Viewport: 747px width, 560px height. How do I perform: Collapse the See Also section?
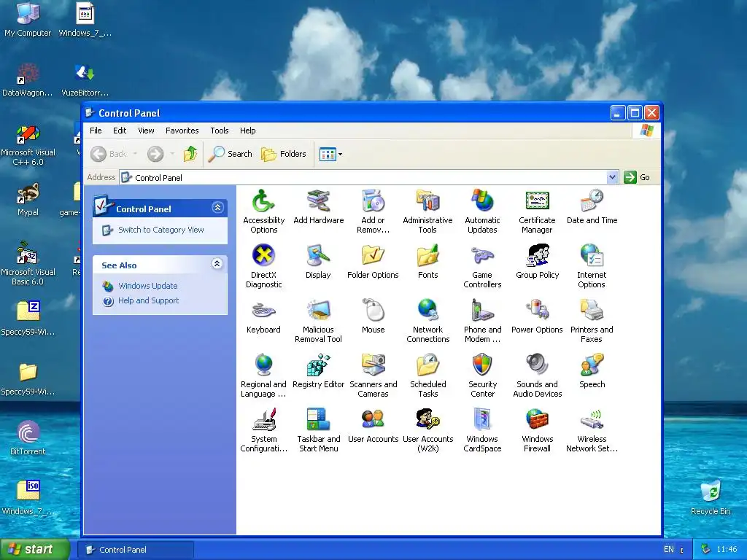pyautogui.click(x=217, y=264)
